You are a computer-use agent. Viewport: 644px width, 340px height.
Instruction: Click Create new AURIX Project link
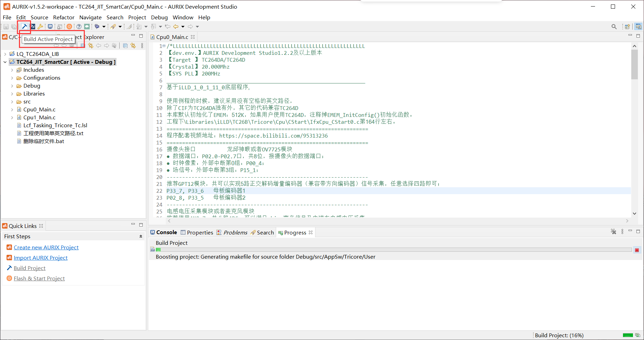click(x=46, y=247)
